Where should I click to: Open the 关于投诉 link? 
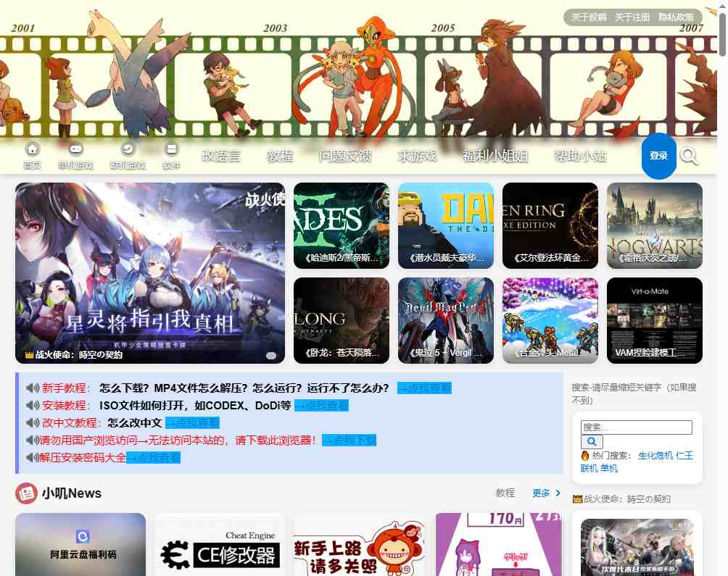click(589, 17)
